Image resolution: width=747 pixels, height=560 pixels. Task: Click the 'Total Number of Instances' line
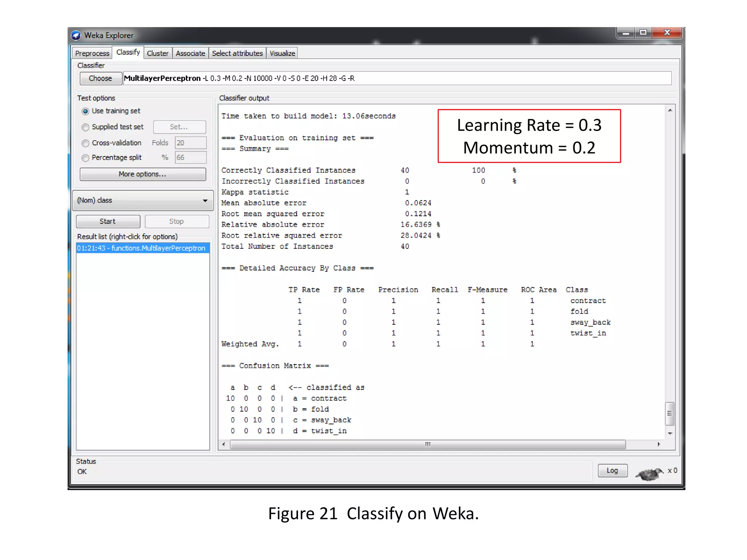[x=316, y=246]
